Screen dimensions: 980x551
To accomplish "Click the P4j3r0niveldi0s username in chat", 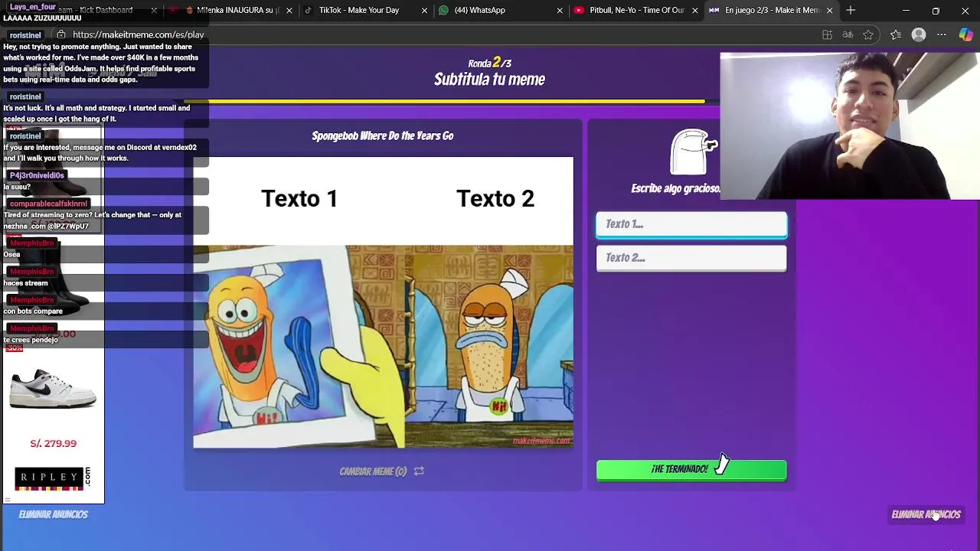I will click(37, 175).
